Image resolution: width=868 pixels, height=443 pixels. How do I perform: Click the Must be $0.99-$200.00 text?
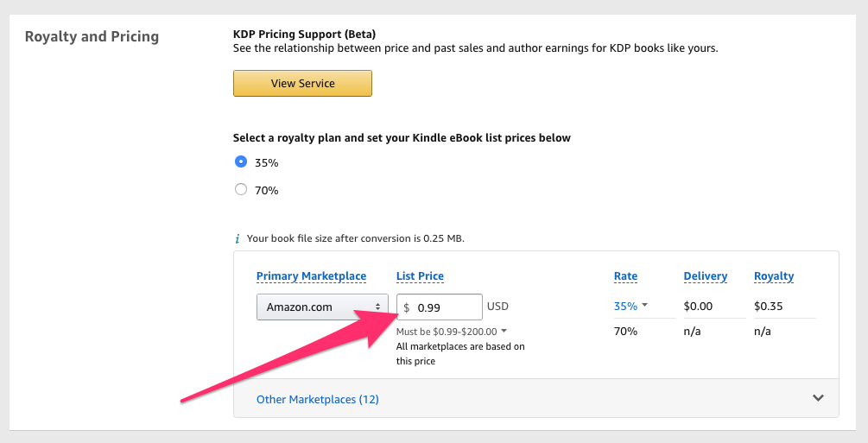[x=447, y=332]
